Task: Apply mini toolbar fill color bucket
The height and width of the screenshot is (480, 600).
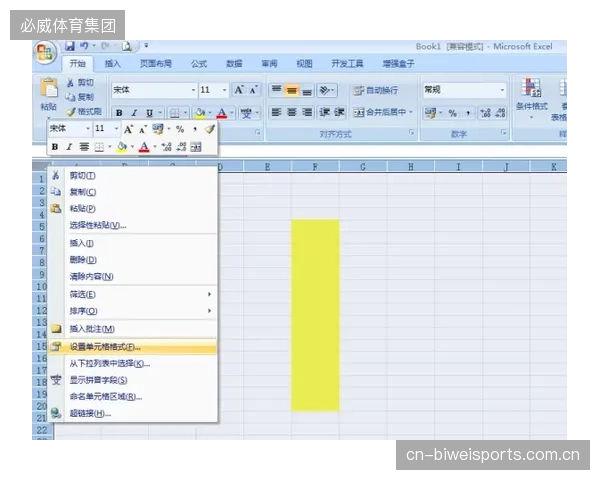Action: point(122,147)
